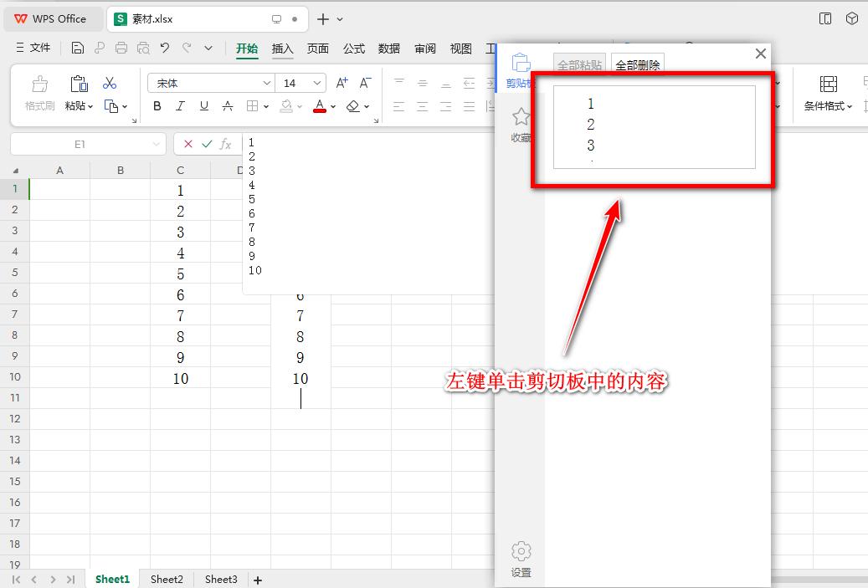Click the Cut scissors icon
The height and width of the screenshot is (588, 868).
(x=110, y=83)
